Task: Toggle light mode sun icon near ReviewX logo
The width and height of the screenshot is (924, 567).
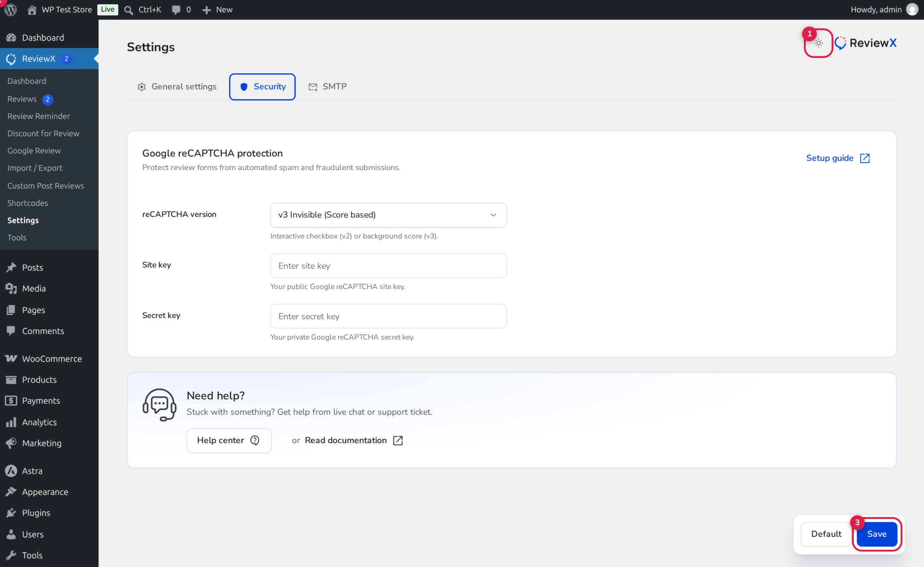Action: click(x=819, y=43)
